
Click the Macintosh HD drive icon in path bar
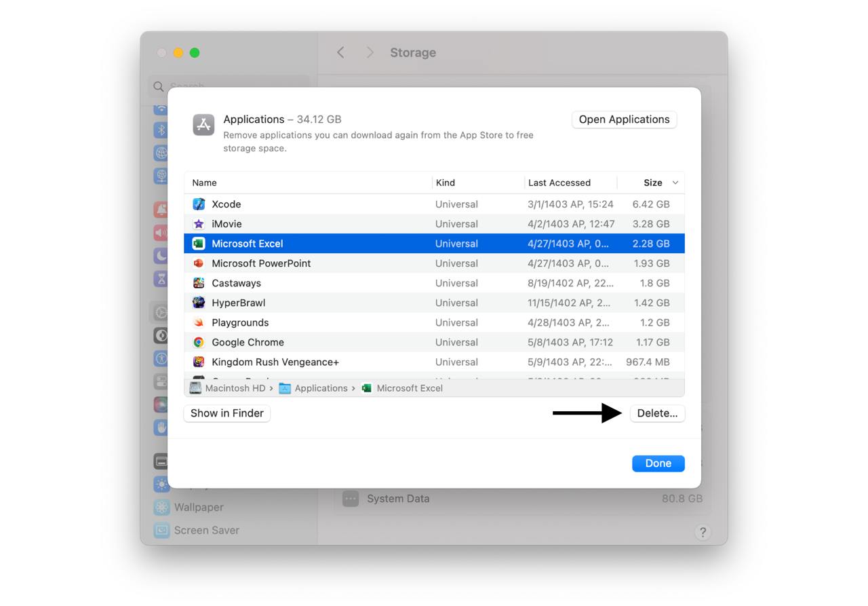click(x=195, y=388)
